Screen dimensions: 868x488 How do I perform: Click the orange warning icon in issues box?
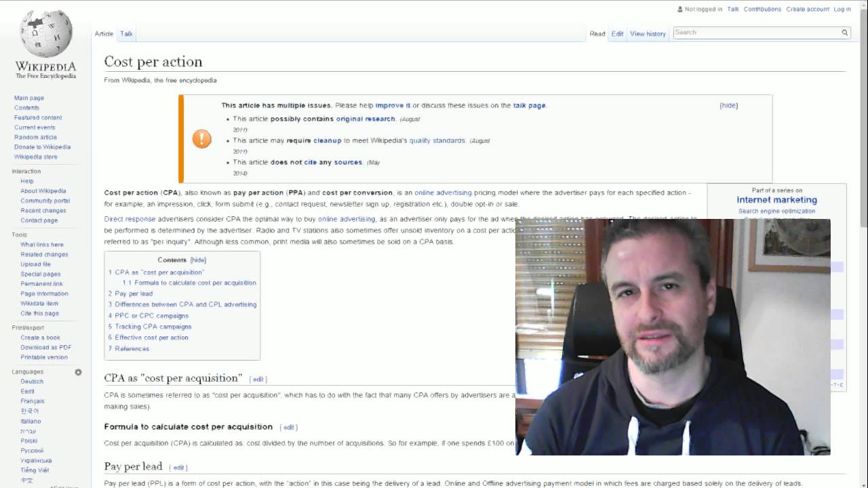(x=201, y=139)
